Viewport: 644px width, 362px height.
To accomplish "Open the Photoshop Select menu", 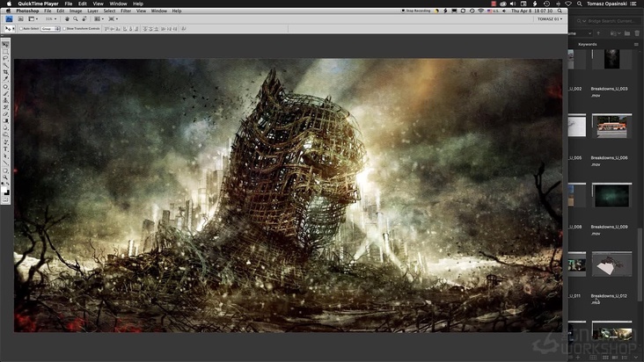I will pos(109,11).
